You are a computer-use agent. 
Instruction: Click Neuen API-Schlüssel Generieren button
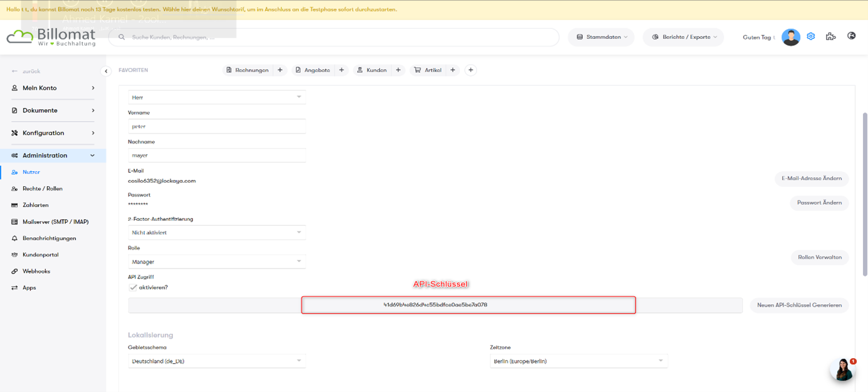click(799, 305)
